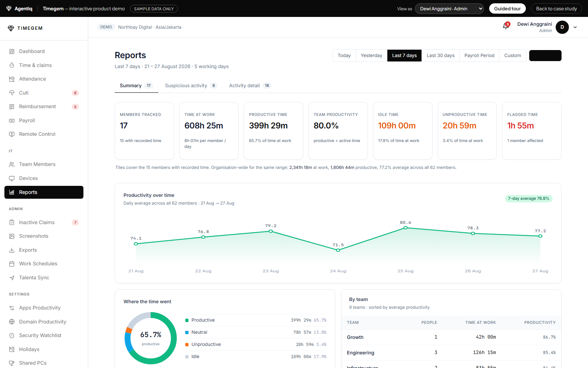Open Apps Productivity settings
The image size is (588, 368).
(44, 308)
